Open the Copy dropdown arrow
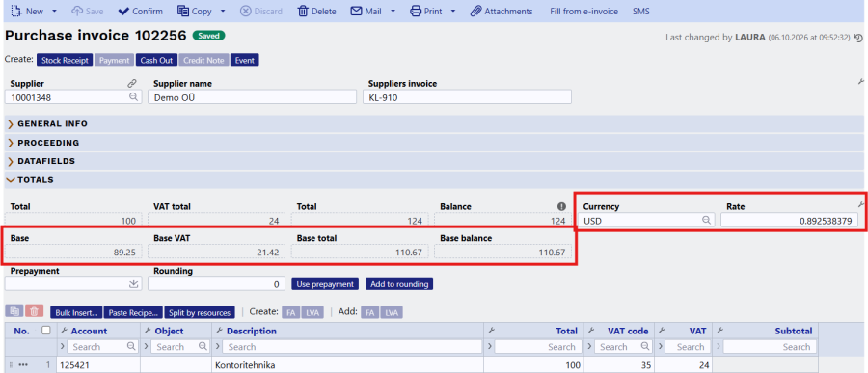868x373 pixels. click(x=223, y=11)
